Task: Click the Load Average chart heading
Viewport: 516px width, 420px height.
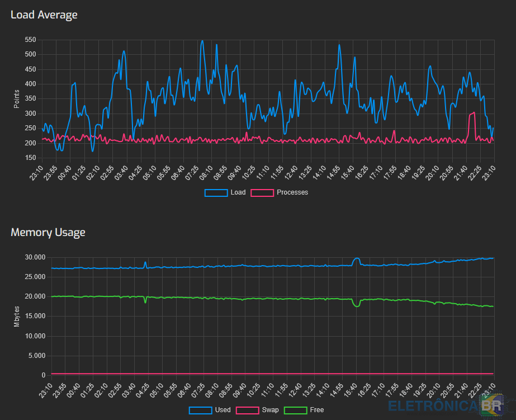Action: tap(44, 15)
